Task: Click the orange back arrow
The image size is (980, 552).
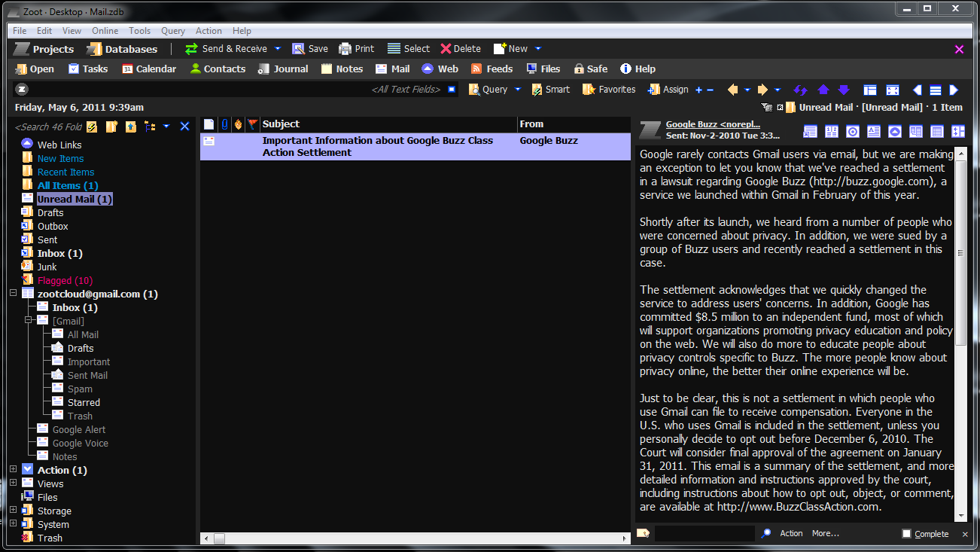Action: (733, 90)
